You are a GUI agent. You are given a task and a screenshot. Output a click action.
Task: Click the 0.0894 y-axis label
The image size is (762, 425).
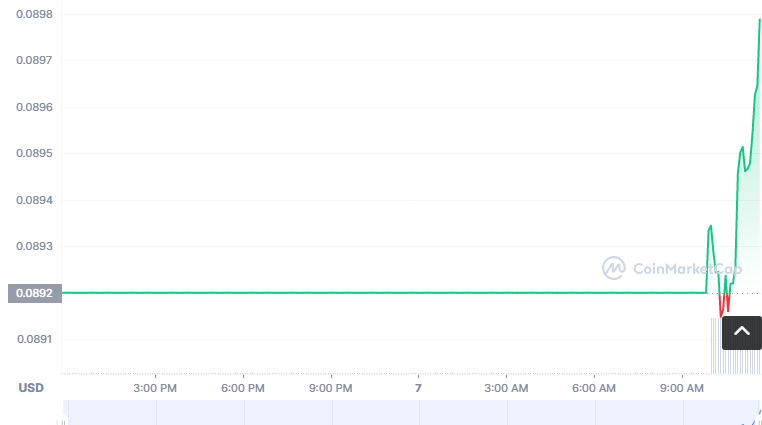[x=35, y=200]
